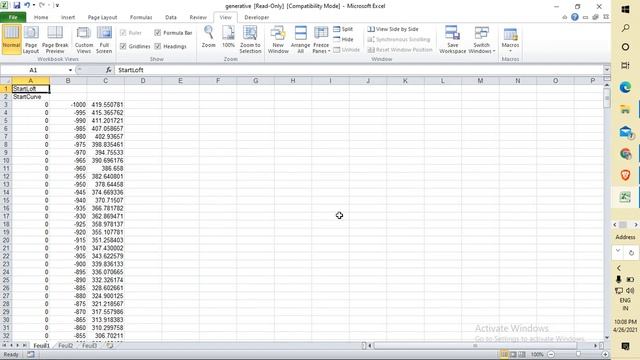This screenshot has width=640, height=360.
Task: Select column D header
Action: 143,81
